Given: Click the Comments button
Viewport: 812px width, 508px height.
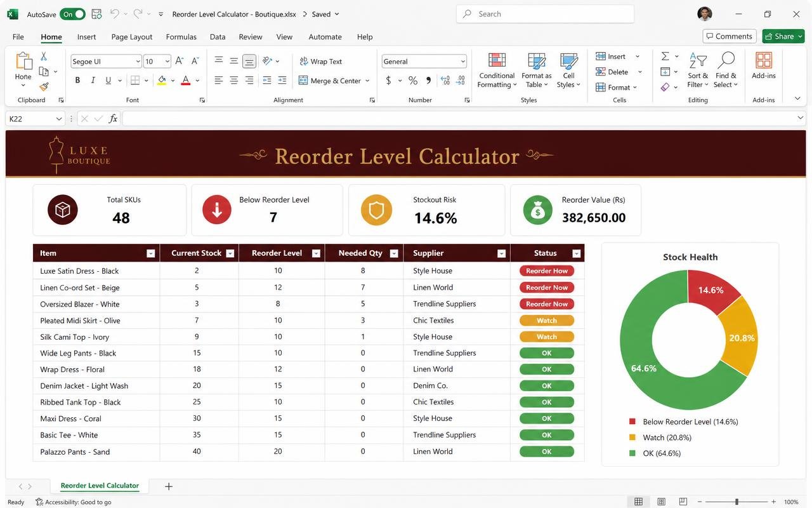Looking at the screenshot, I should click(x=730, y=36).
